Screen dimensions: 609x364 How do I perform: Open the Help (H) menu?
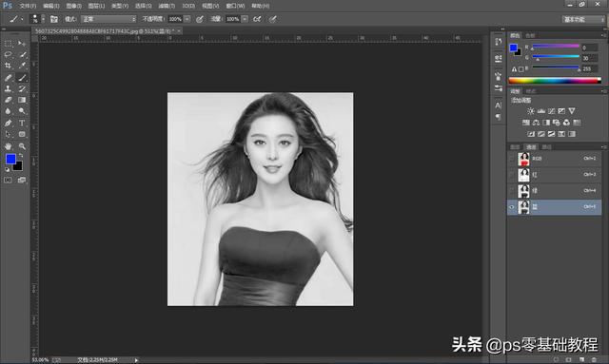(260, 6)
